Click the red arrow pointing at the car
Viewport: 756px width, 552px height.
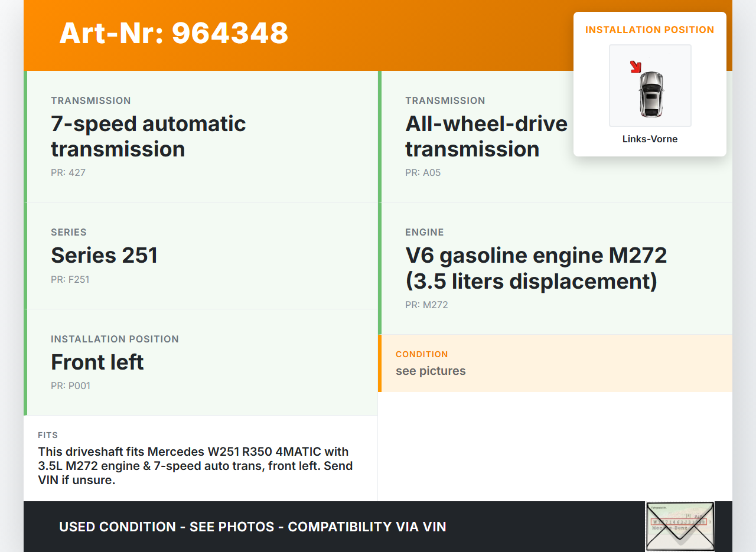636,67
